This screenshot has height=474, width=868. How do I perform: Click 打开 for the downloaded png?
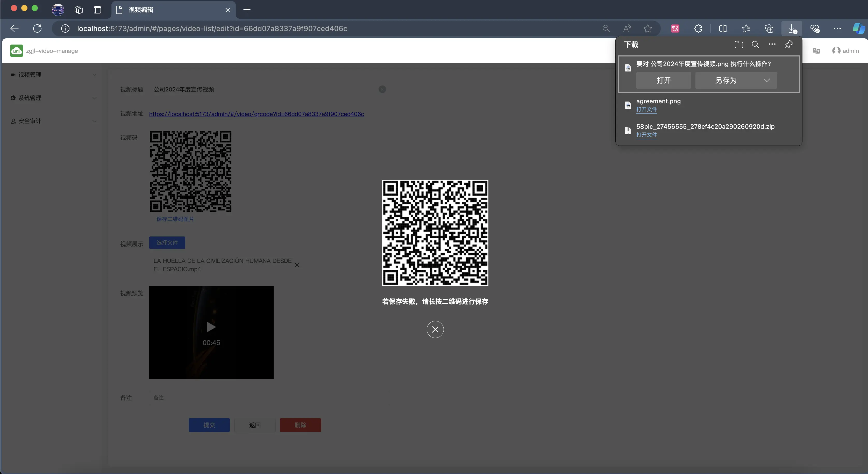(x=664, y=80)
